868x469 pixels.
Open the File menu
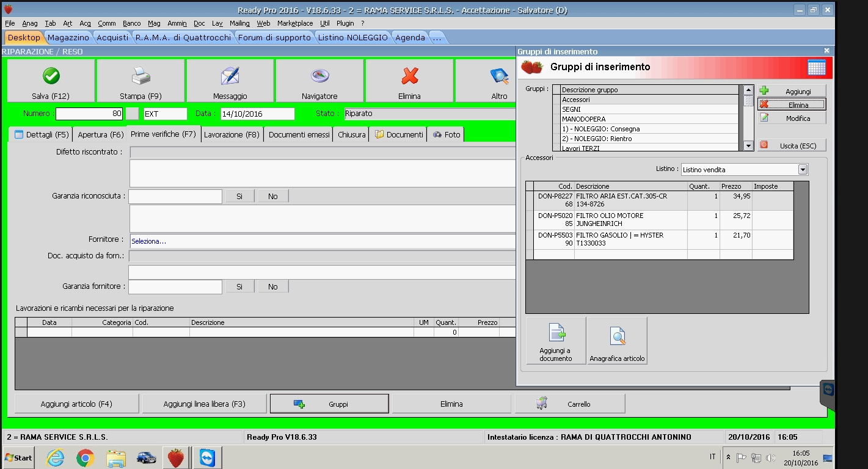coord(10,23)
